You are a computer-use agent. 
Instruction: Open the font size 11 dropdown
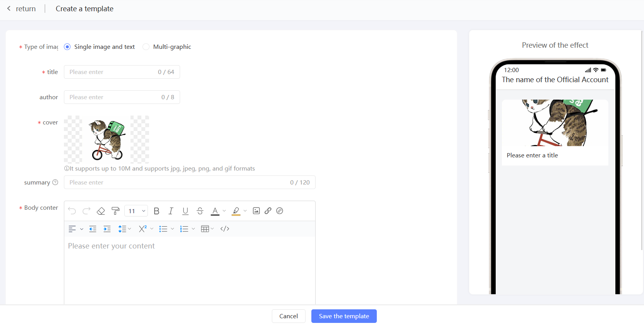tap(136, 211)
